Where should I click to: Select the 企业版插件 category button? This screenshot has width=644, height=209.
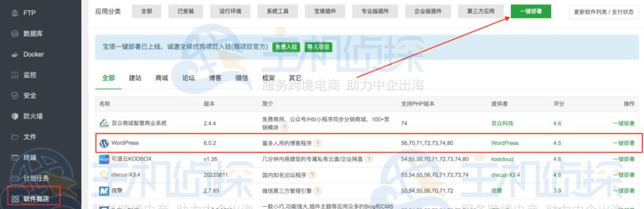[x=428, y=12]
